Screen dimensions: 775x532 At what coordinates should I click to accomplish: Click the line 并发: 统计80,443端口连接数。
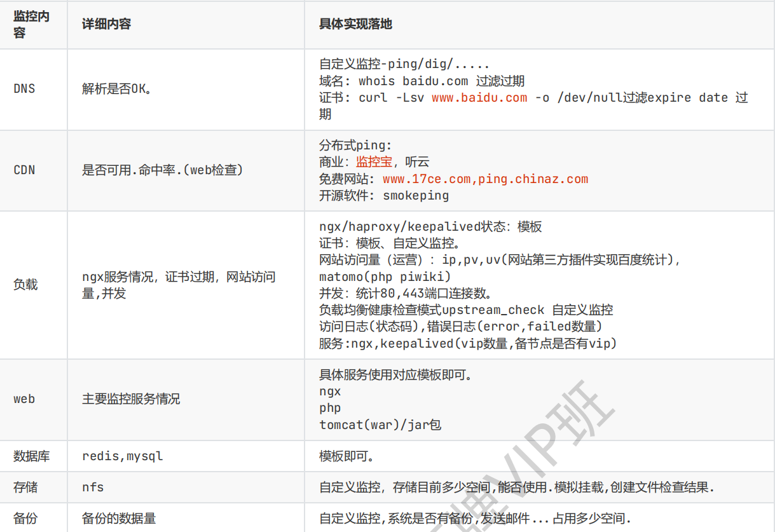(x=406, y=294)
